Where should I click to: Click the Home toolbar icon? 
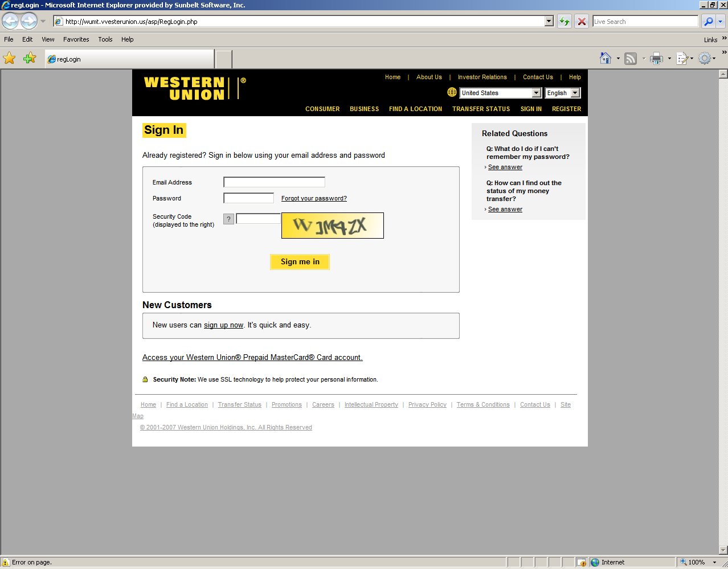tap(606, 58)
